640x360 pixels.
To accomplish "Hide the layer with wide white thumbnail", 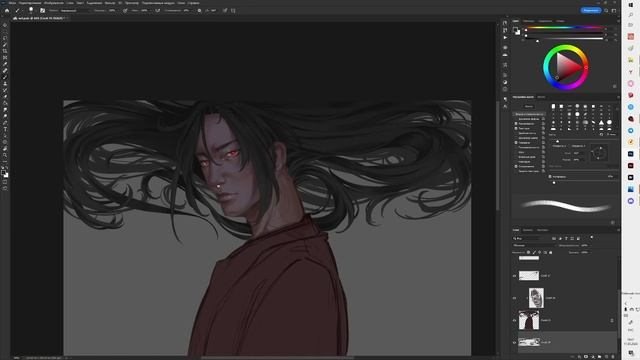I will 514,276.
